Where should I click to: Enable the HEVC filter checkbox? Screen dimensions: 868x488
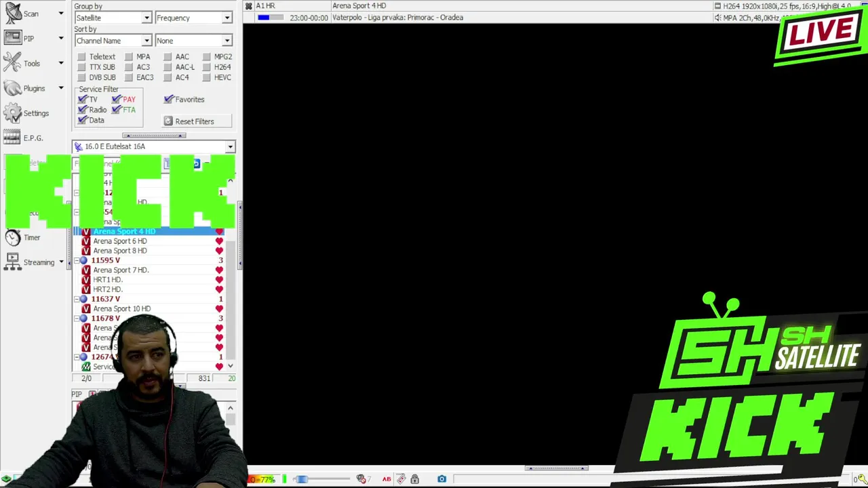click(x=206, y=77)
